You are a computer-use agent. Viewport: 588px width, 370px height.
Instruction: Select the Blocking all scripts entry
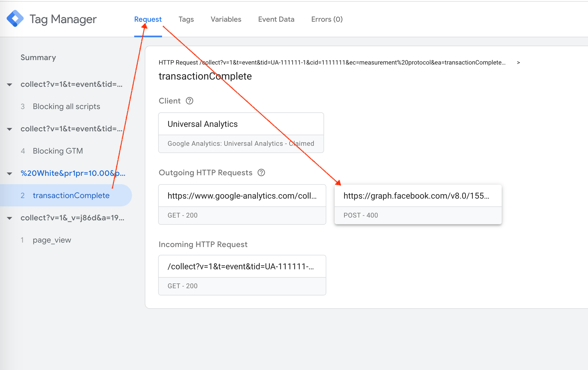[x=66, y=106]
